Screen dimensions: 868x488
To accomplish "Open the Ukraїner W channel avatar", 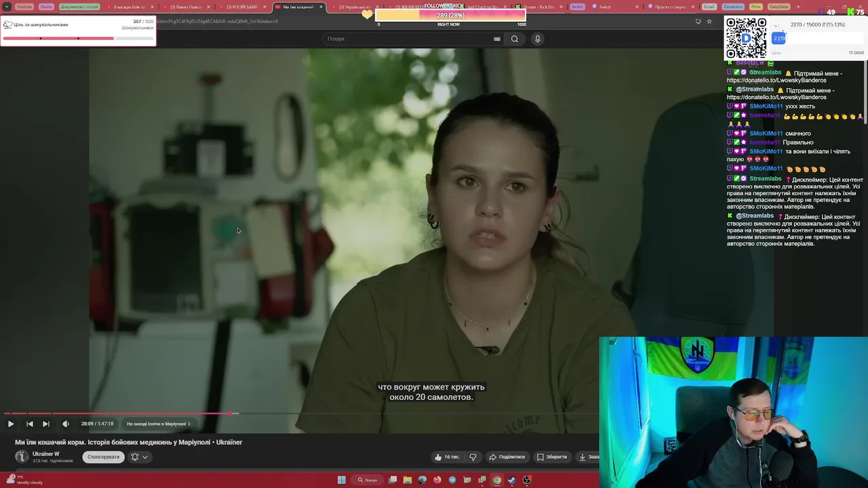I will (x=22, y=457).
